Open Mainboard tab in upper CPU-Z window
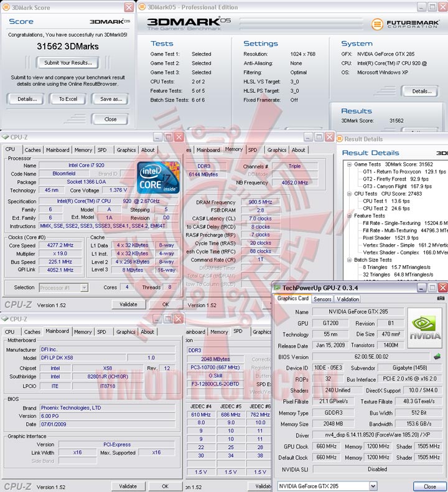This screenshot has width=448, height=492. click(x=58, y=150)
